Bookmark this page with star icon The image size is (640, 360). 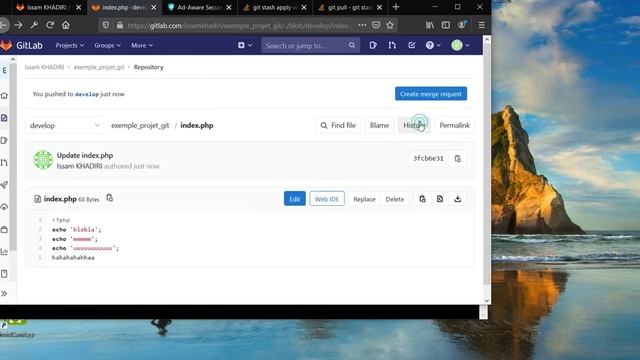point(390,25)
